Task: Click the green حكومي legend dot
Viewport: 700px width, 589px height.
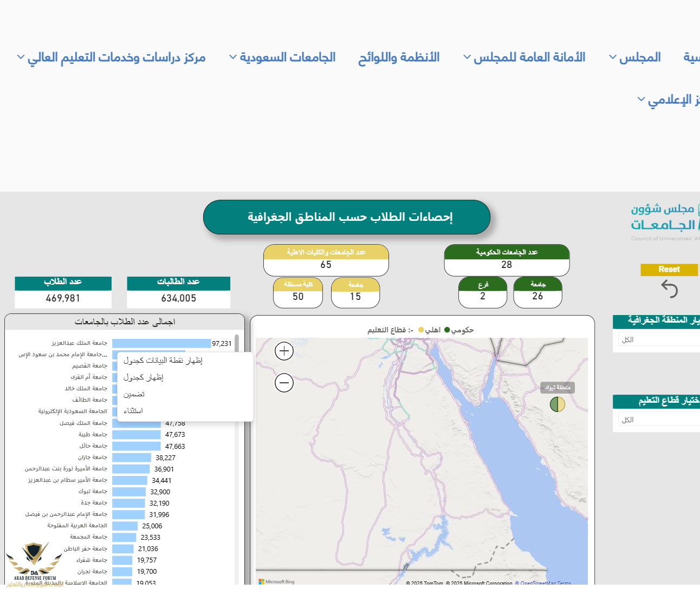Action: point(447,330)
